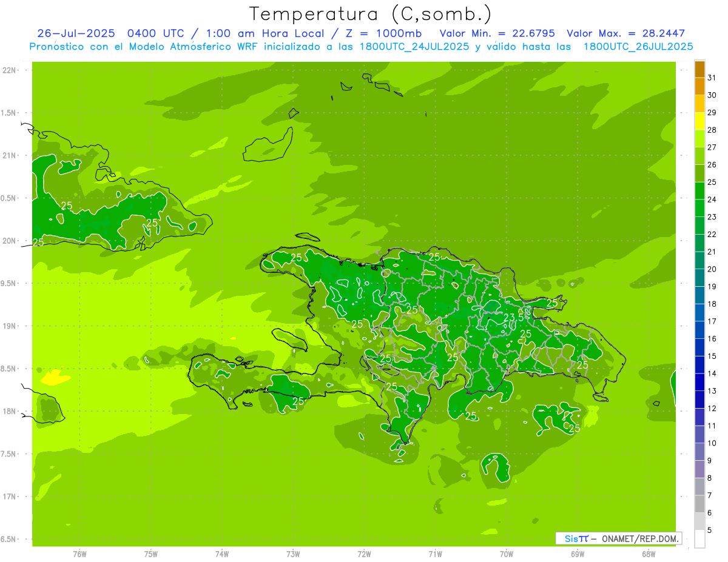Viewport: 728px width, 562px height.
Task: Click the Valor Min. = 22.6795 text
Action: pos(499,33)
